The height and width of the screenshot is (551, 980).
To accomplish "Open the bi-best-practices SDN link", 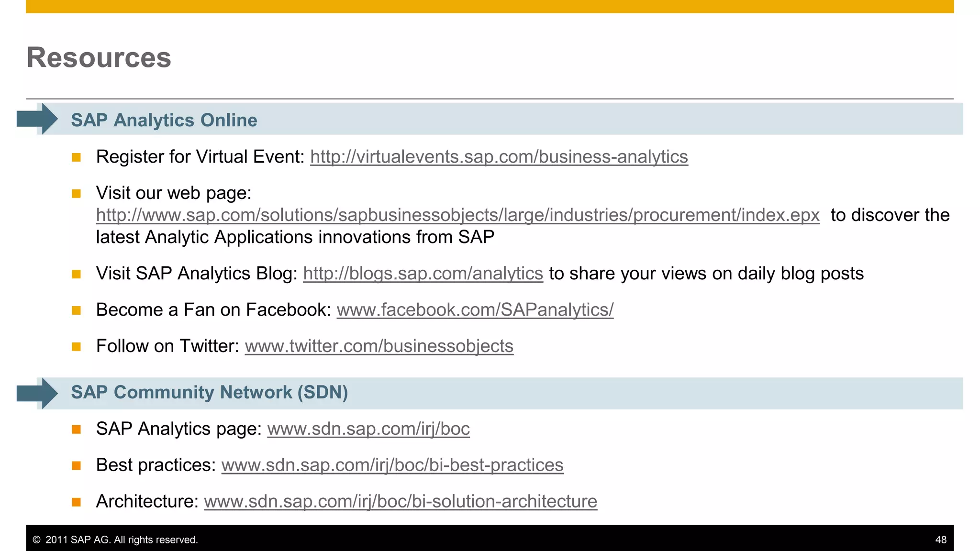I will (392, 465).
